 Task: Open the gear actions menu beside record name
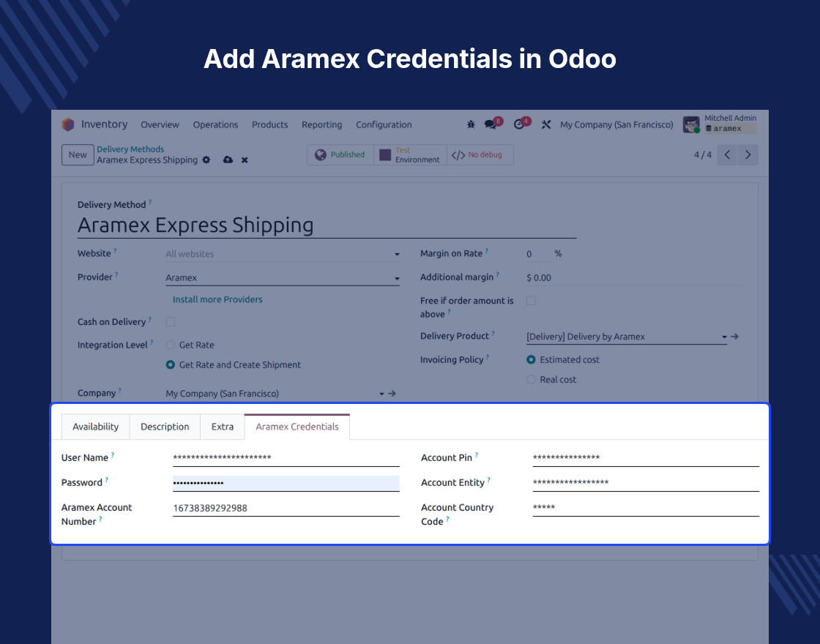pos(206,160)
